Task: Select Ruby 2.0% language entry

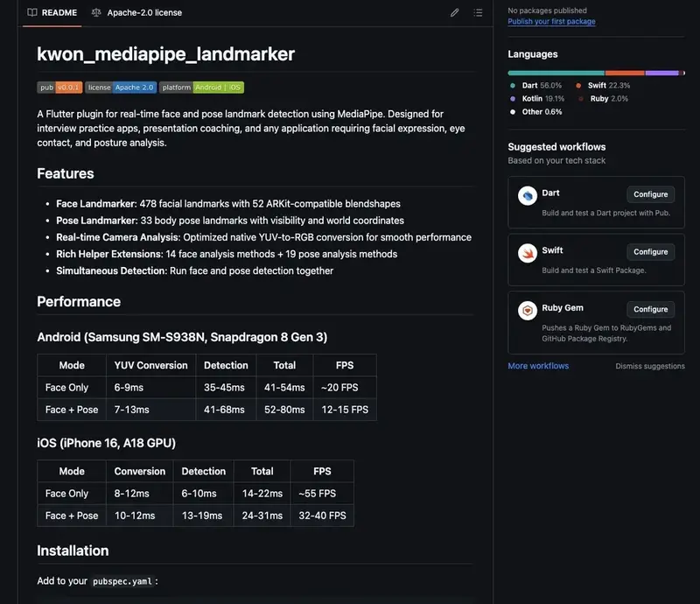Action: click(603, 98)
